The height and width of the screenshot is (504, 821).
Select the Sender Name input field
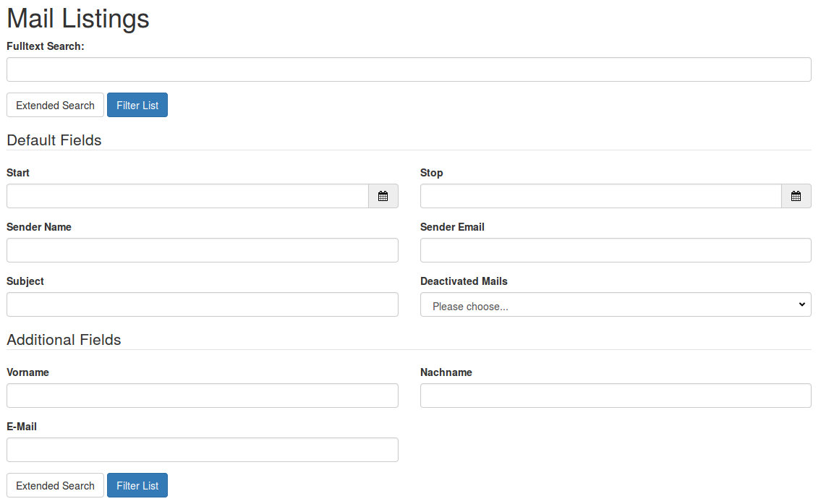pyautogui.click(x=202, y=250)
